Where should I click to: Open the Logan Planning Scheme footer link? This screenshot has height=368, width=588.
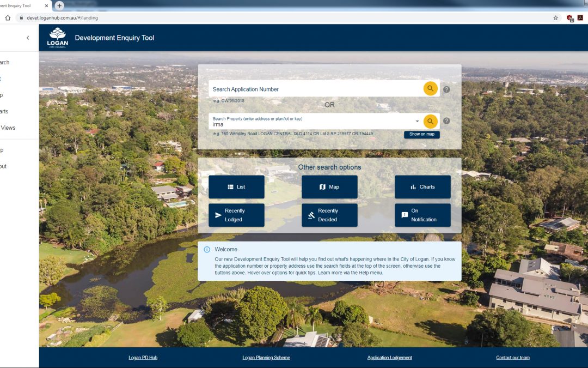[266, 358]
